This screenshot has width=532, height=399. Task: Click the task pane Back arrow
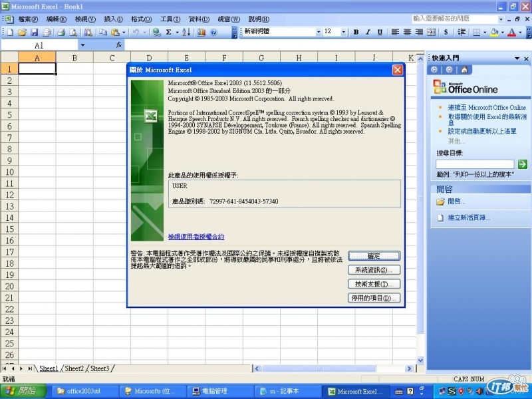pos(434,70)
